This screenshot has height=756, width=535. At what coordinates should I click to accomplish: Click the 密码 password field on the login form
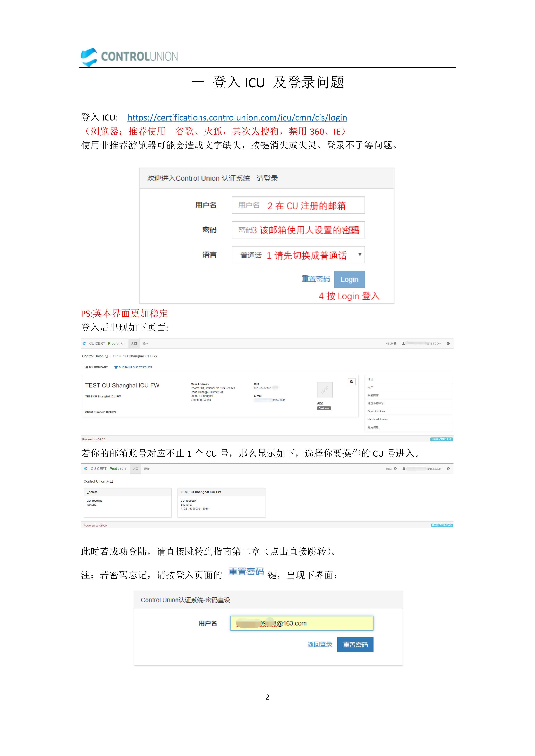(298, 230)
